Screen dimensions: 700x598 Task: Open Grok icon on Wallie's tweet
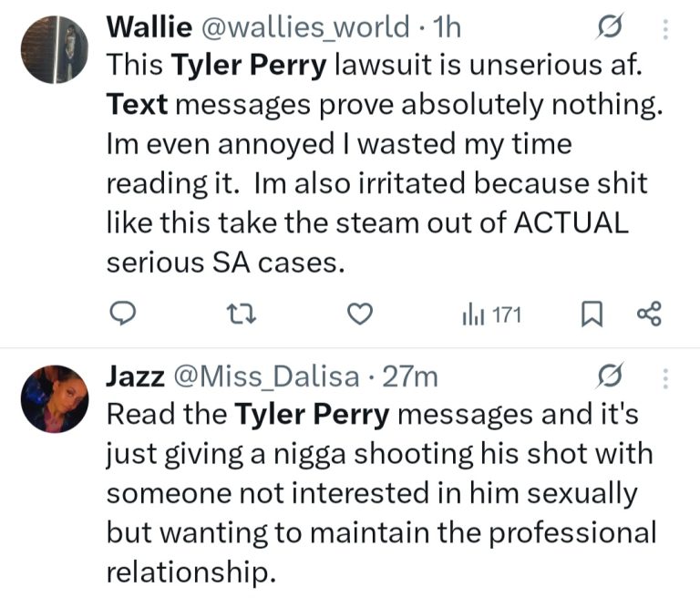[x=609, y=30]
